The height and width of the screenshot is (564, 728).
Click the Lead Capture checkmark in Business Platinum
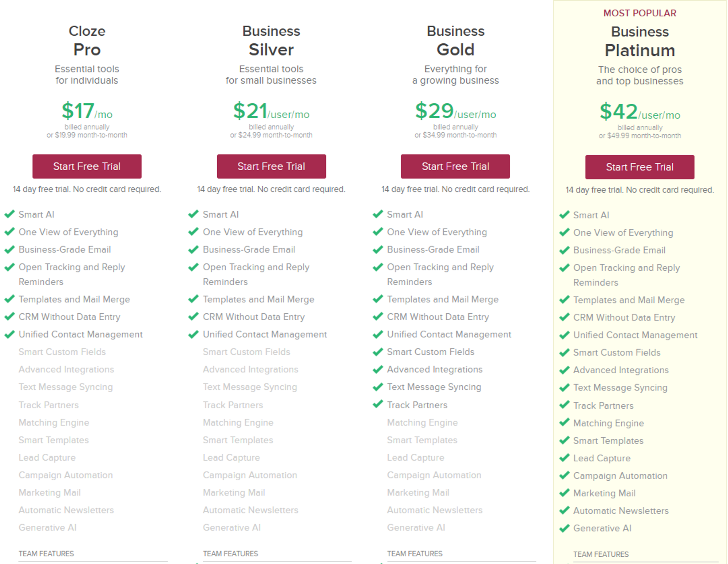pyautogui.click(x=564, y=458)
